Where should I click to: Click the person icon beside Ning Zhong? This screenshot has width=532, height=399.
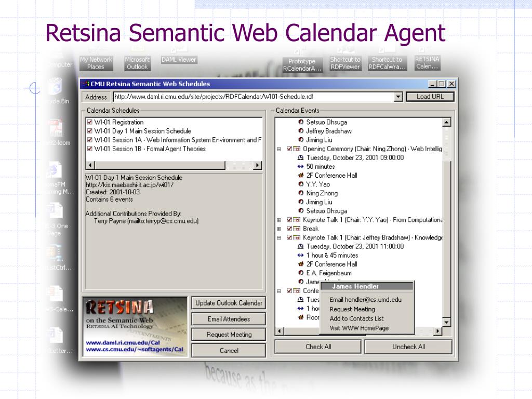tap(301, 193)
